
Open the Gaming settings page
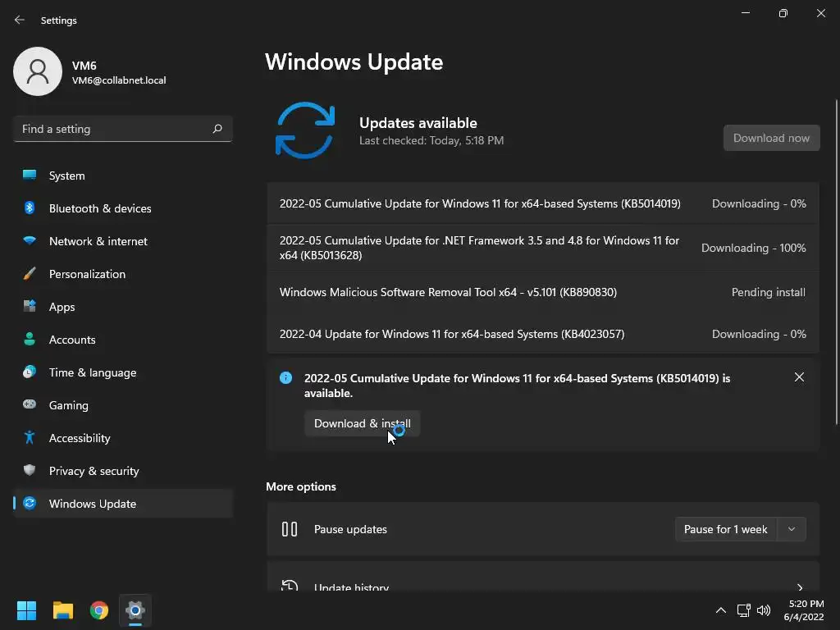point(123,405)
